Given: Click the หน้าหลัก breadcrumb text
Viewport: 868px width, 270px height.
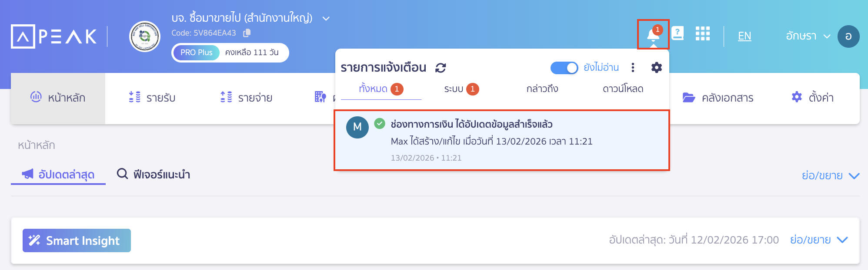Looking at the screenshot, I should tap(37, 145).
